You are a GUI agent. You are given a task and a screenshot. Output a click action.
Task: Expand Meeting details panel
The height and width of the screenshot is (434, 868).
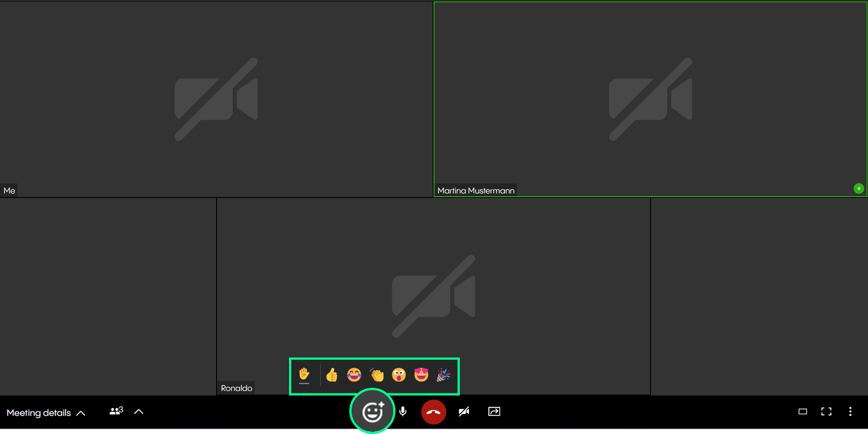tap(46, 413)
